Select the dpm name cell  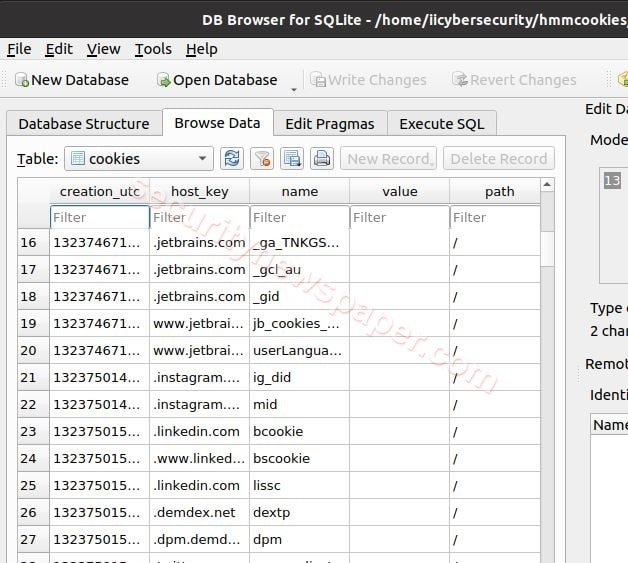tap(300, 539)
